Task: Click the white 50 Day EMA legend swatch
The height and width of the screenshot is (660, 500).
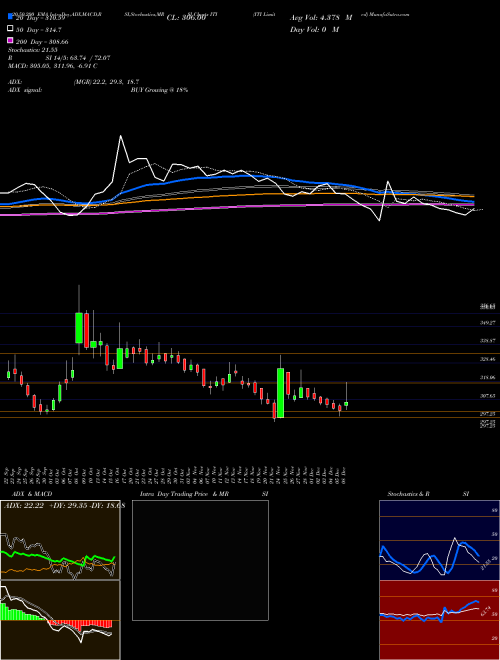Action: click(10, 29)
